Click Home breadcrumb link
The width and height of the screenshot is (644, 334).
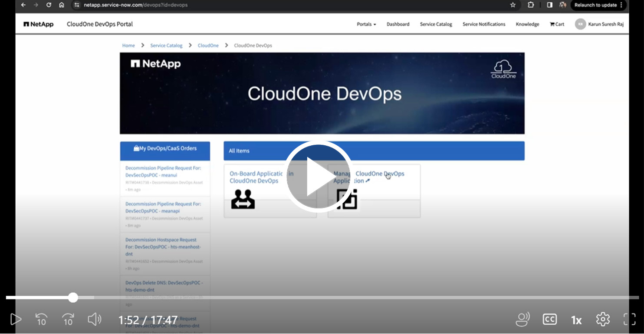(x=128, y=46)
